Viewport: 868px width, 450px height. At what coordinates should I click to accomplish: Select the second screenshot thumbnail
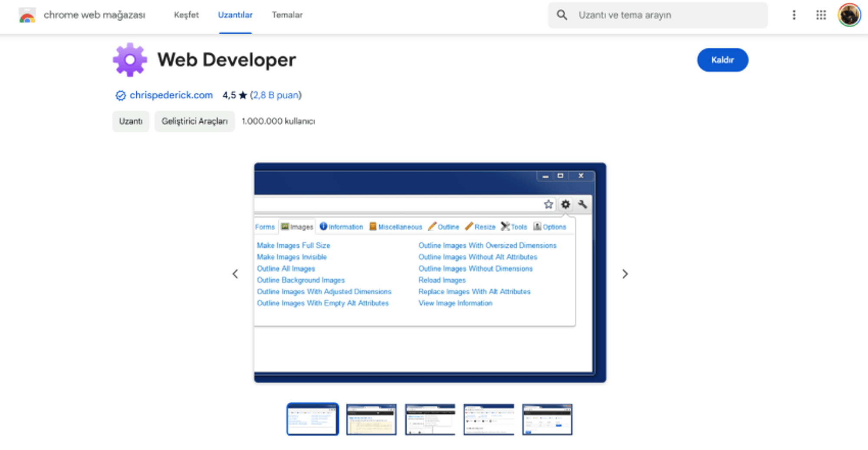click(371, 419)
